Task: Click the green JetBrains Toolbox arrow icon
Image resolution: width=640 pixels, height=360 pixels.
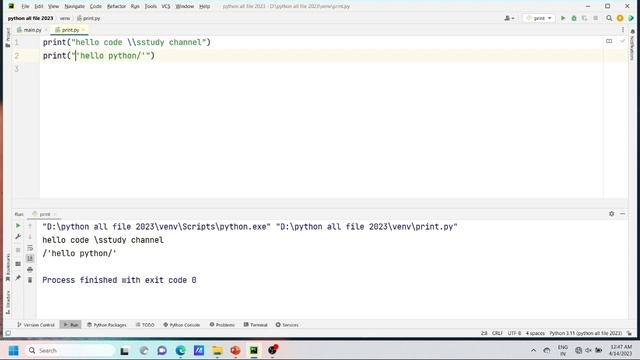Action: pos(631,18)
